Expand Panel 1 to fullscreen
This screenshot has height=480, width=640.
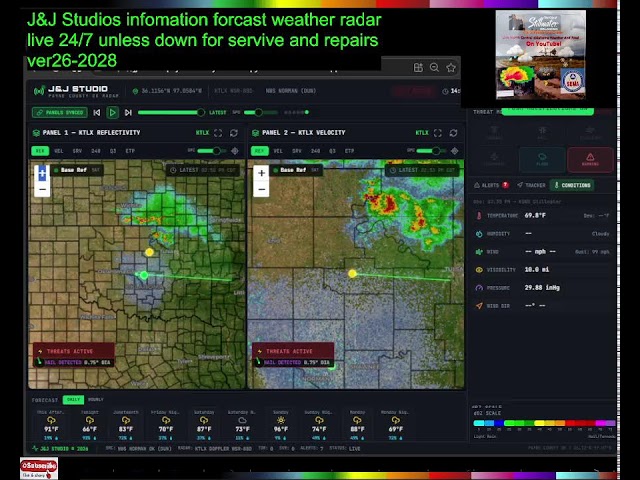[218, 133]
